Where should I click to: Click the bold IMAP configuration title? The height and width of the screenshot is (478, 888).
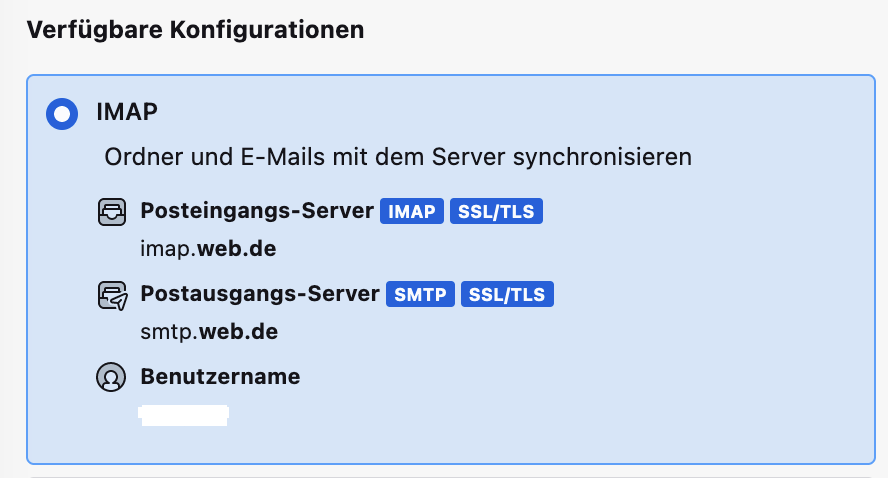point(127,112)
